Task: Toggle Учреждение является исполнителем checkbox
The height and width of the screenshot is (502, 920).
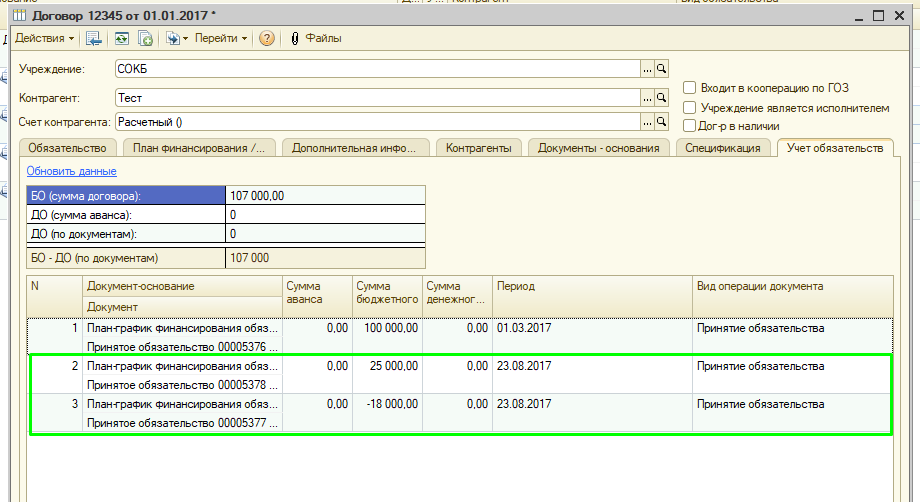Action: [689, 107]
